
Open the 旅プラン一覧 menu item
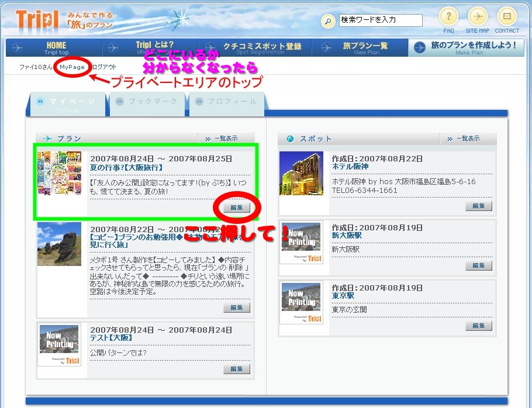(365, 48)
